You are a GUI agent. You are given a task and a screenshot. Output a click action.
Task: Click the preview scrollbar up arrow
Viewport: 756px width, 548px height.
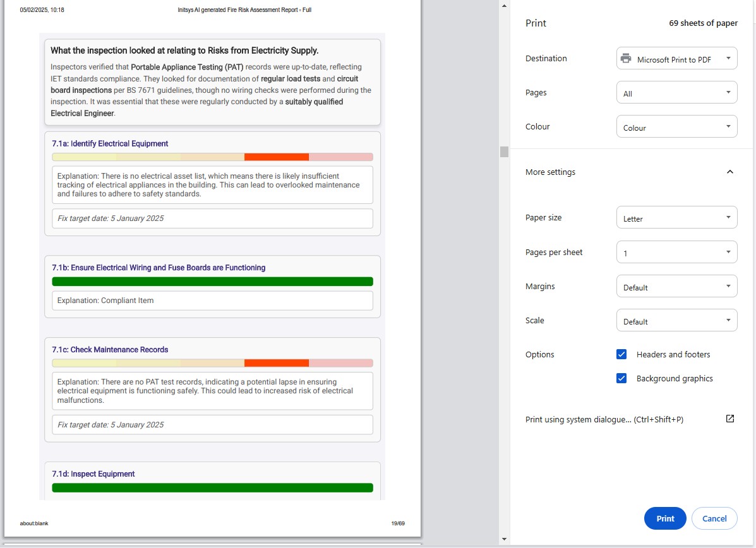(505, 6)
